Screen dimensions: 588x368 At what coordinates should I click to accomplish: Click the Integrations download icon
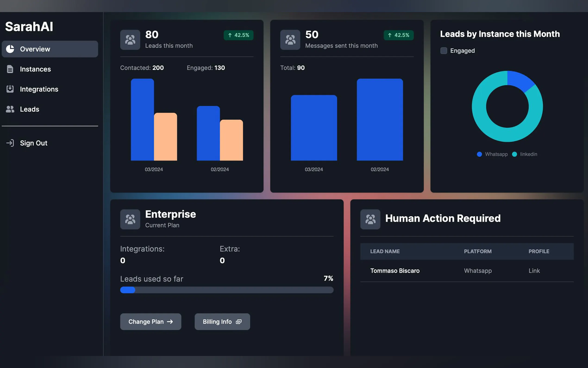(10, 89)
